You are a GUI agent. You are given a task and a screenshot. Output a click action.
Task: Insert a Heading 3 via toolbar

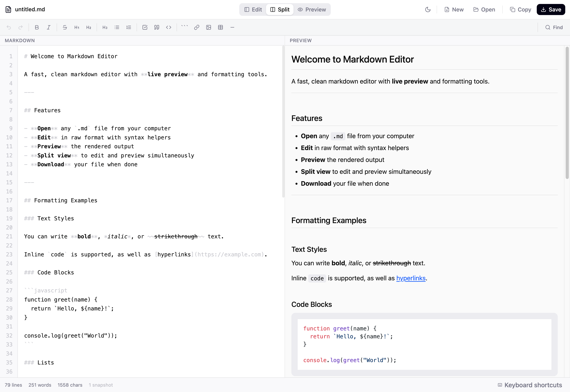click(x=105, y=27)
